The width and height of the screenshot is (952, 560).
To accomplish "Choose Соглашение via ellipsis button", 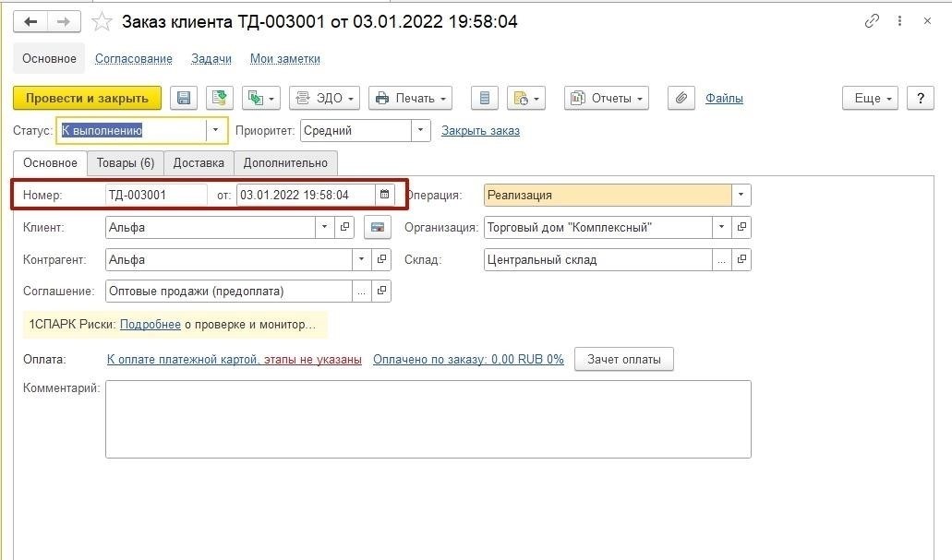I will pos(361,292).
